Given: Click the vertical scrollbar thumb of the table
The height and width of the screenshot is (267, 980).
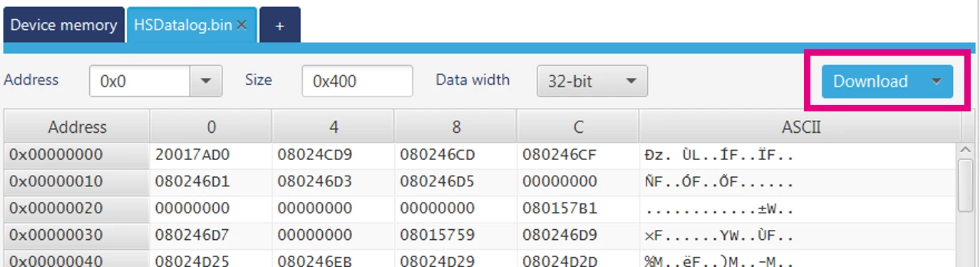Looking at the screenshot, I should tap(965, 185).
